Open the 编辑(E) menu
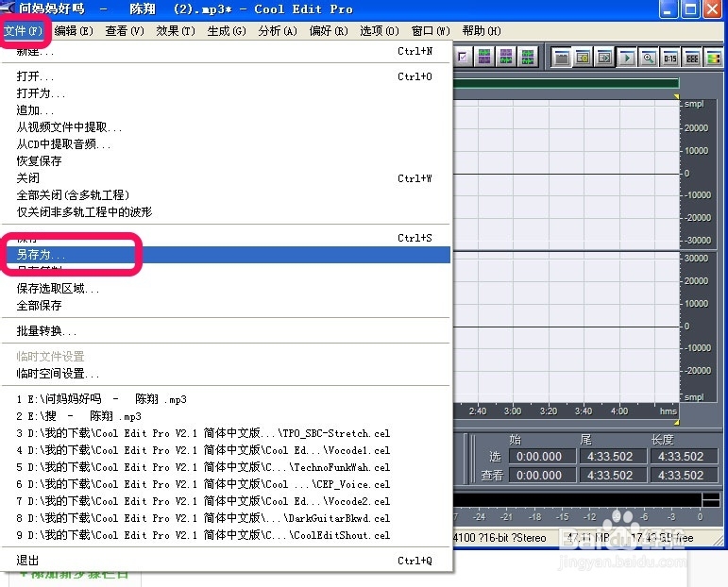Screen dimensions: 728x587 pos(74,31)
